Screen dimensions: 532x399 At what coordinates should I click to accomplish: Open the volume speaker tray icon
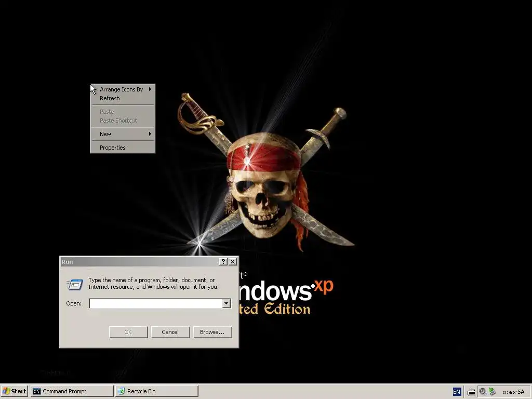tap(483, 392)
